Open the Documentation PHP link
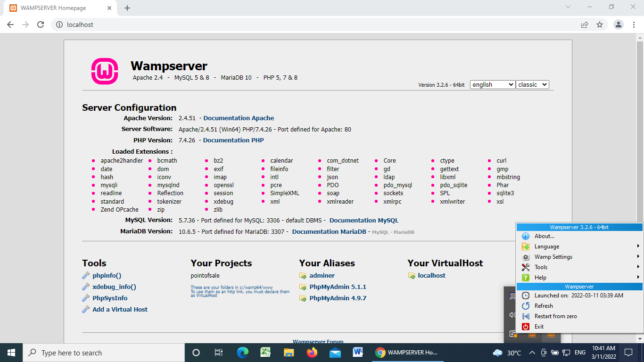The height and width of the screenshot is (362, 644). (x=233, y=140)
